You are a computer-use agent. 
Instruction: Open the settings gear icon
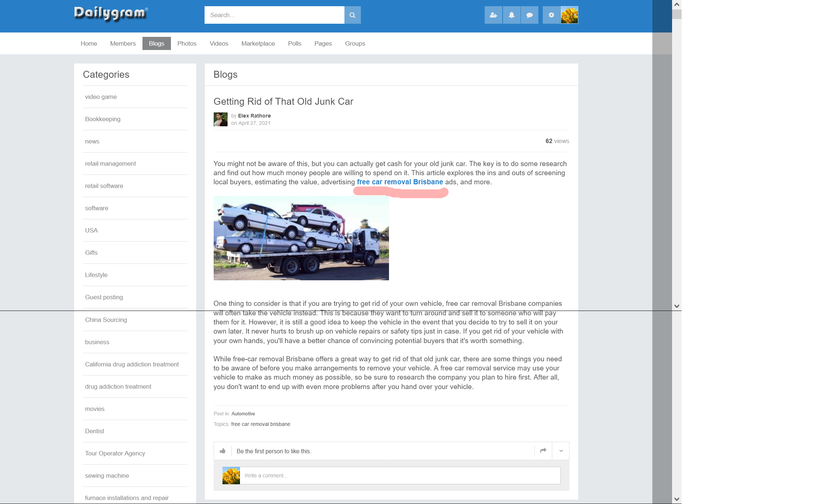pyautogui.click(x=551, y=15)
